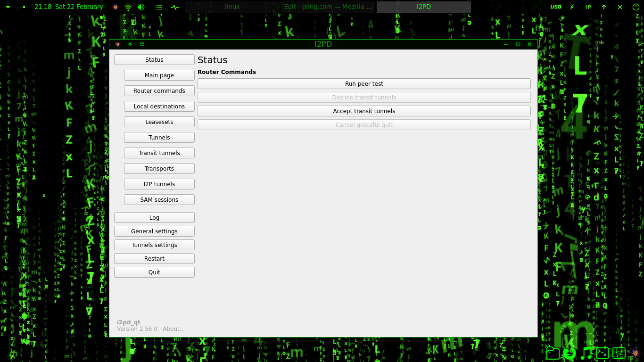Click the list icon in top panel
This screenshot has width=644, height=362.
click(x=159, y=7)
